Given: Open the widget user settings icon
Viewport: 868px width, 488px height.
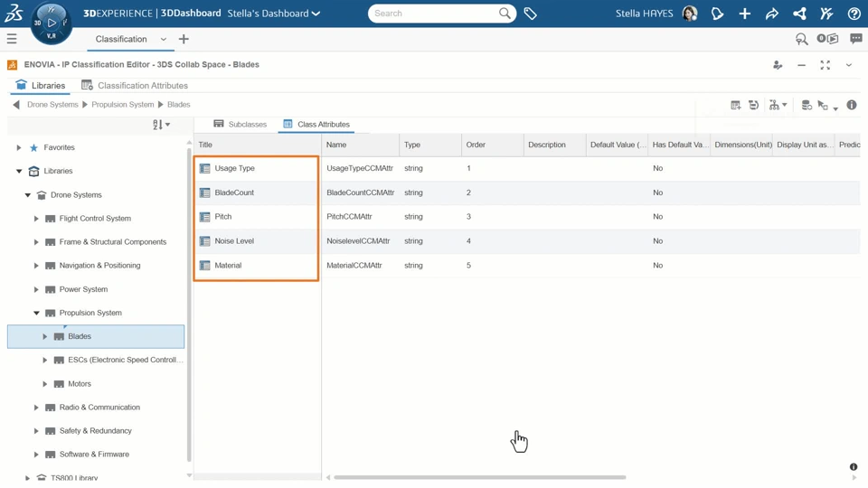Looking at the screenshot, I should pos(778,65).
